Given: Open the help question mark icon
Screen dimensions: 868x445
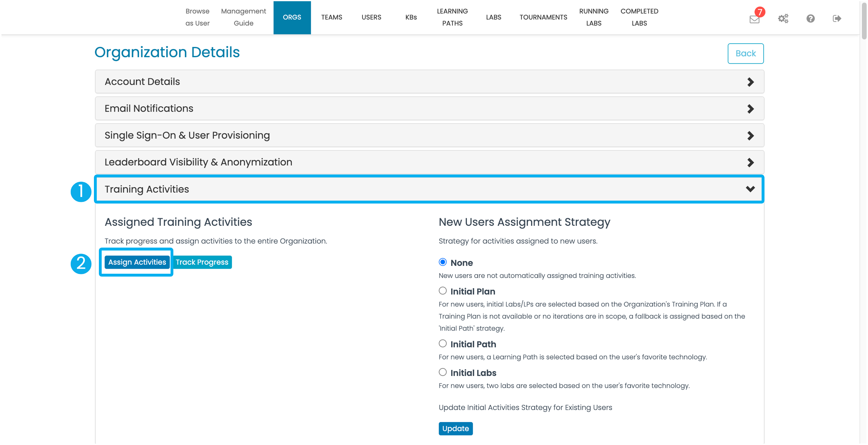Looking at the screenshot, I should pos(811,18).
